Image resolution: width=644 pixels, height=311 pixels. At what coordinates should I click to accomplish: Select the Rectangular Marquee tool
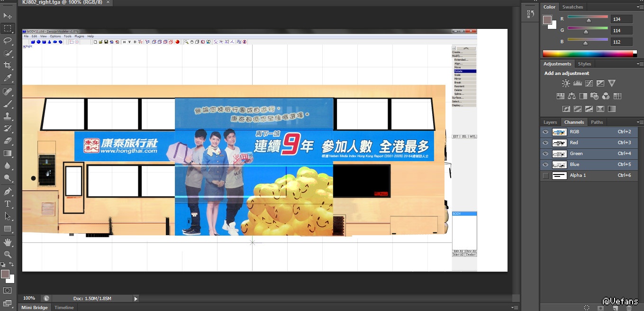(x=8, y=28)
